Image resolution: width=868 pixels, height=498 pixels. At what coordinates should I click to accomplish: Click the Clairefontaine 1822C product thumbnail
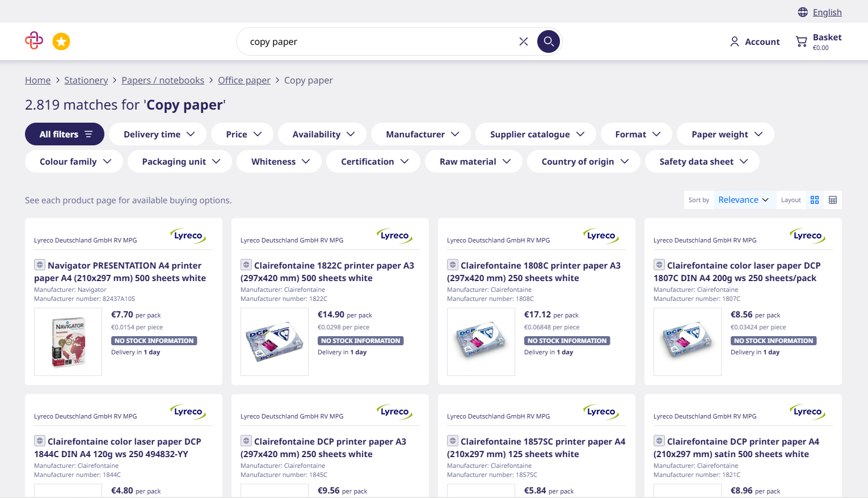pos(275,342)
